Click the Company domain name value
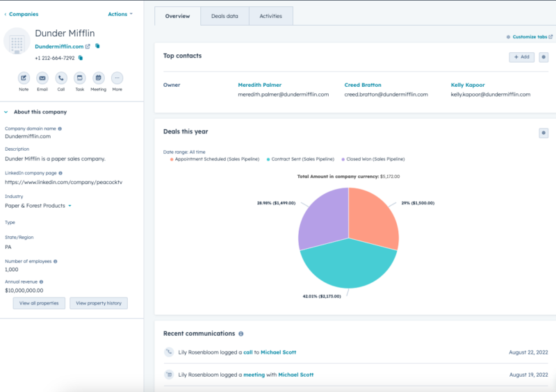The image size is (556, 392). [28, 137]
